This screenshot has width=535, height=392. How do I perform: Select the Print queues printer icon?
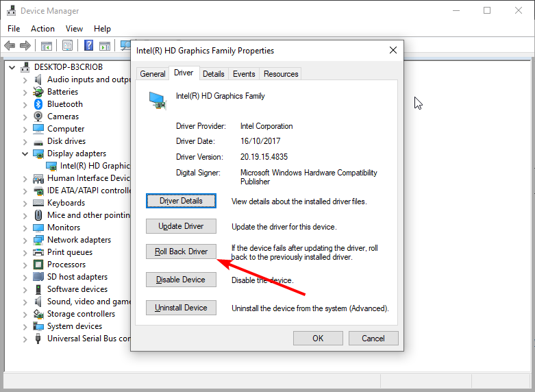(38, 252)
